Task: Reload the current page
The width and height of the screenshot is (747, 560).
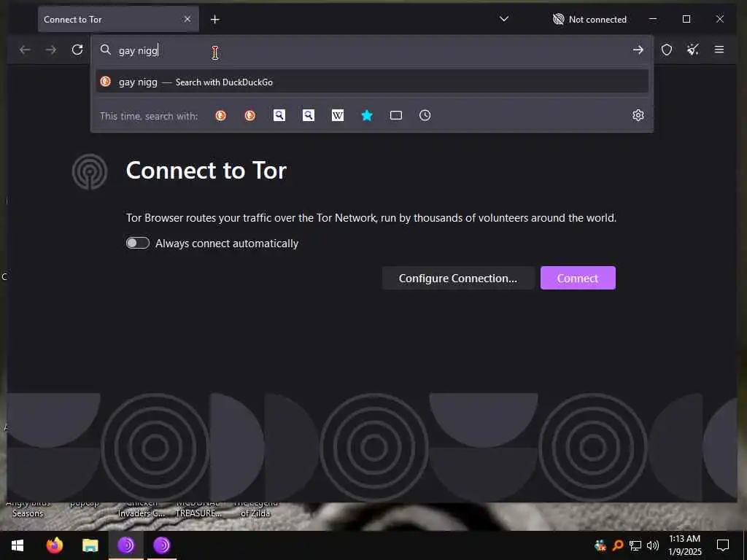Action: pyautogui.click(x=77, y=50)
